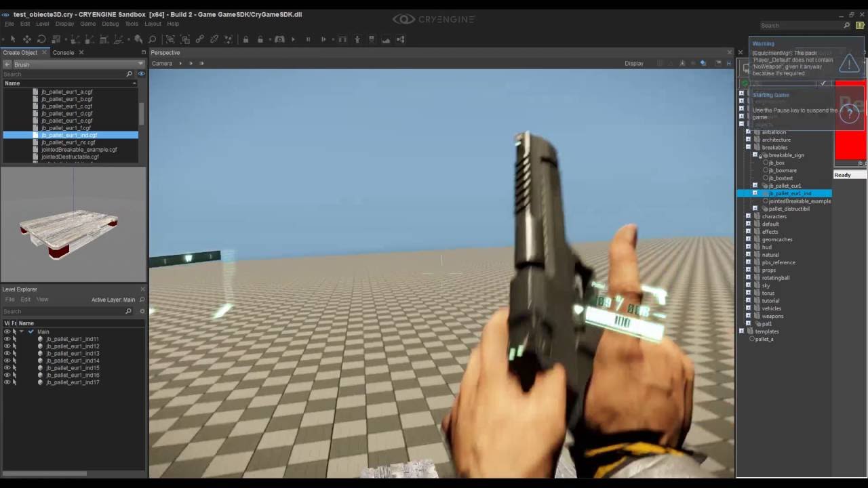Screen dimensions: 868x488
Task: Toggle visibility eye of jb_pallet_eur1_ind17
Action: [x=7, y=382]
